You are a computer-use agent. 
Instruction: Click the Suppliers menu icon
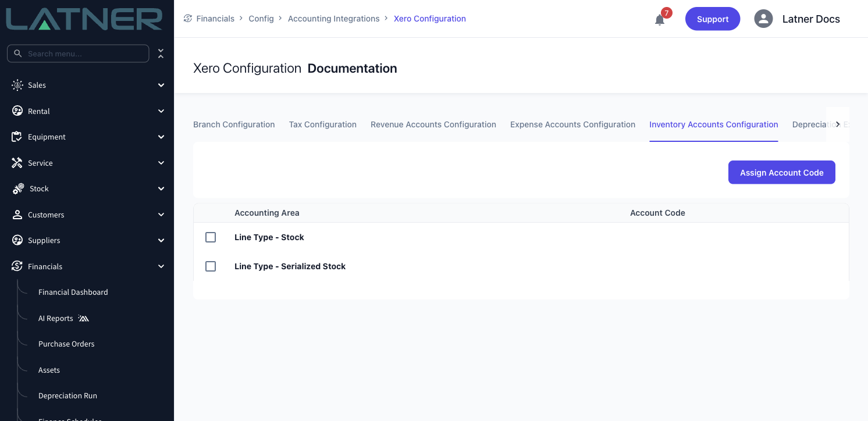[x=17, y=240]
